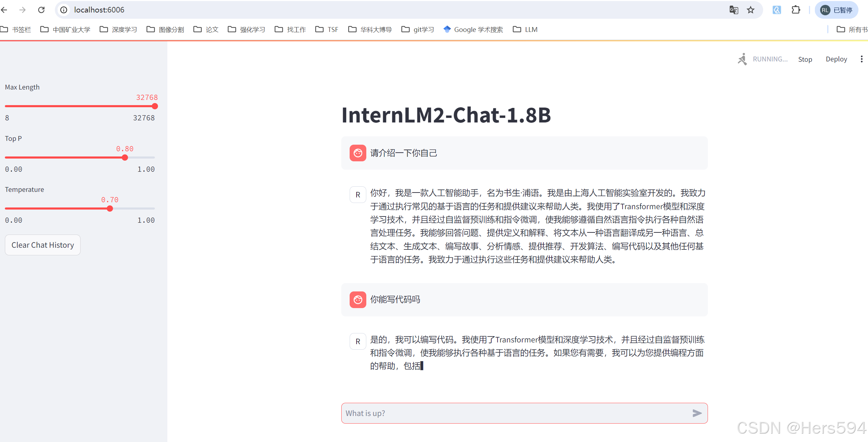
Task: Click the send message arrow icon
Action: (697, 413)
